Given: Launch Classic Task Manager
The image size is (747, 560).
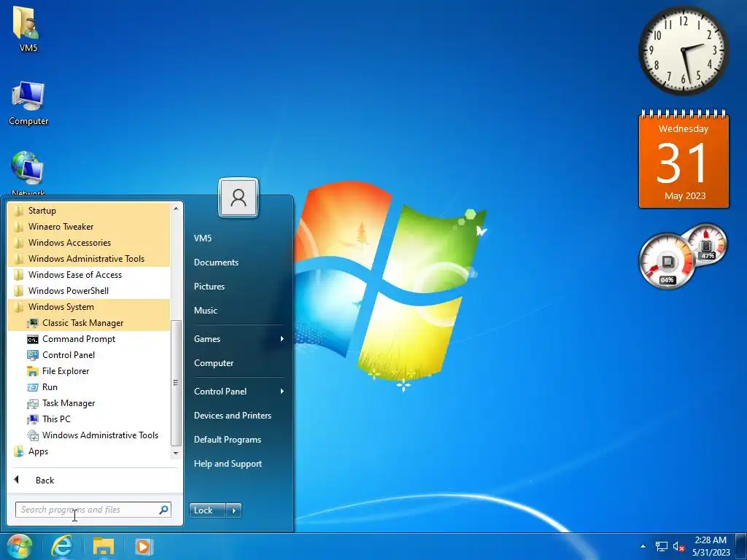Looking at the screenshot, I should pos(88,323).
